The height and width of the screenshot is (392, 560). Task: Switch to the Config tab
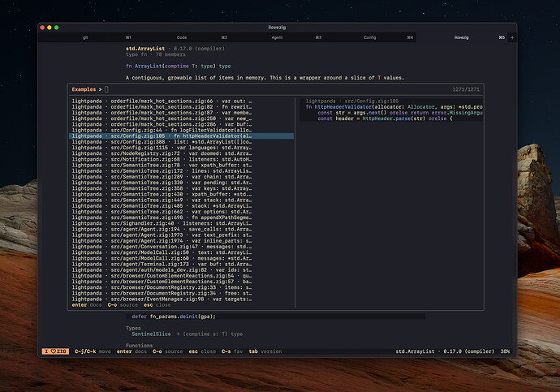pos(369,37)
